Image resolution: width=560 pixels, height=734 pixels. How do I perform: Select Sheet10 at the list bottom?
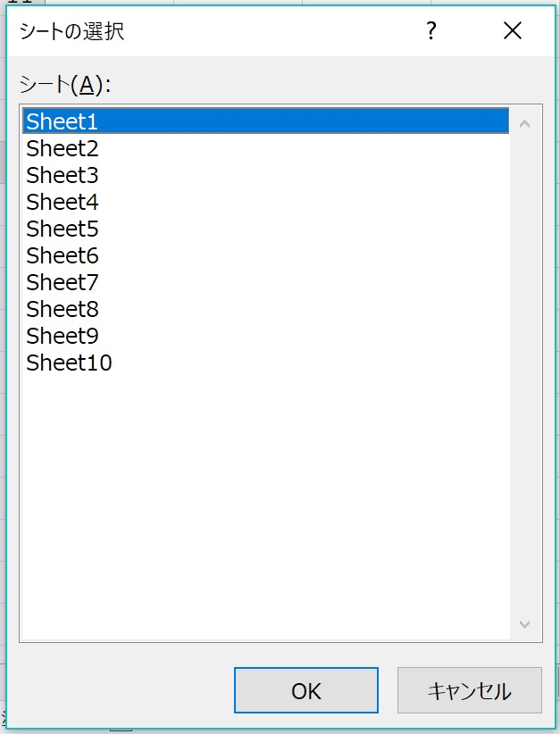[69, 363]
